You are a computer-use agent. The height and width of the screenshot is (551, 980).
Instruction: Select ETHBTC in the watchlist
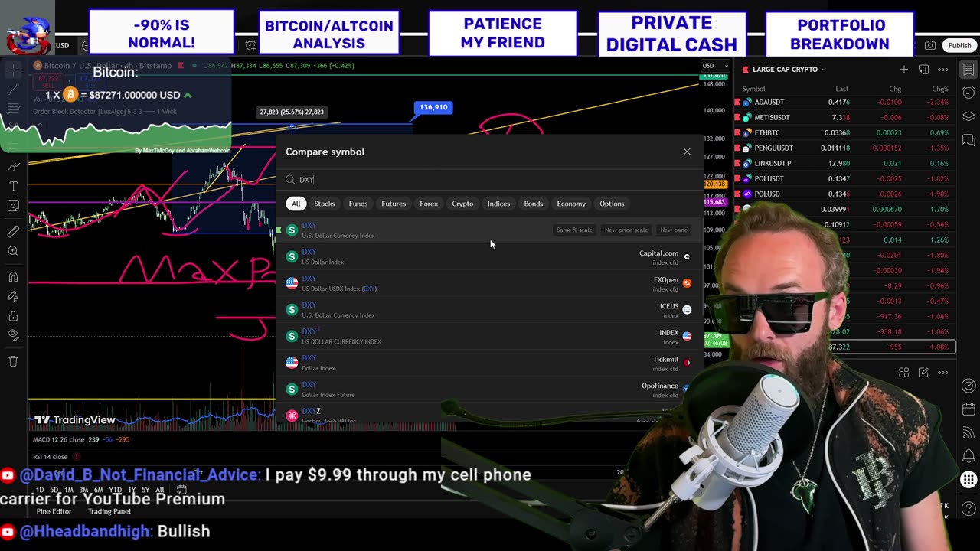[845, 132]
